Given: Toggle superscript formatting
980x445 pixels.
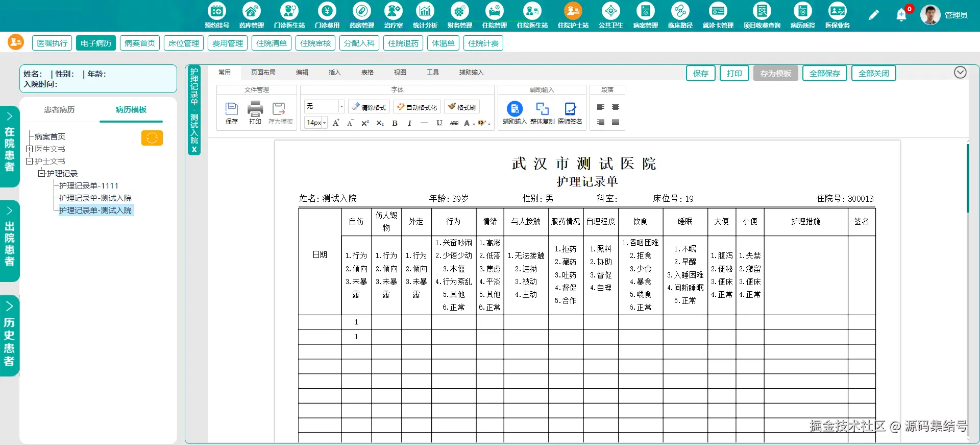Looking at the screenshot, I should pos(365,123).
